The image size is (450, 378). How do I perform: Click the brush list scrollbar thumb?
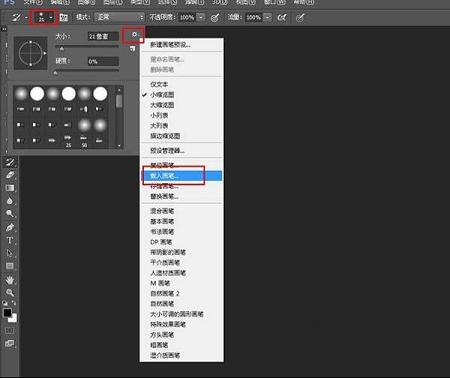click(x=119, y=102)
